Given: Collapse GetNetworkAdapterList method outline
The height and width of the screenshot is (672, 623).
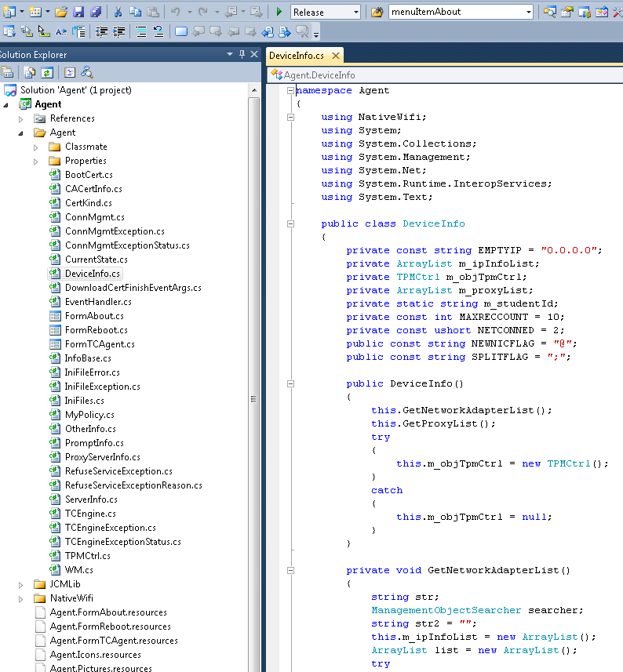Looking at the screenshot, I should (x=290, y=570).
